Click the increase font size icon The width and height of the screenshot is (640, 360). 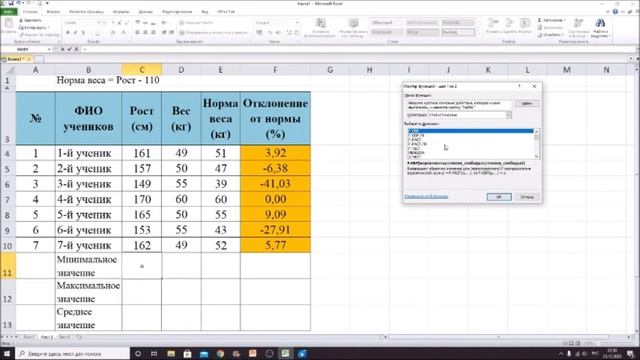[x=119, y=23]
